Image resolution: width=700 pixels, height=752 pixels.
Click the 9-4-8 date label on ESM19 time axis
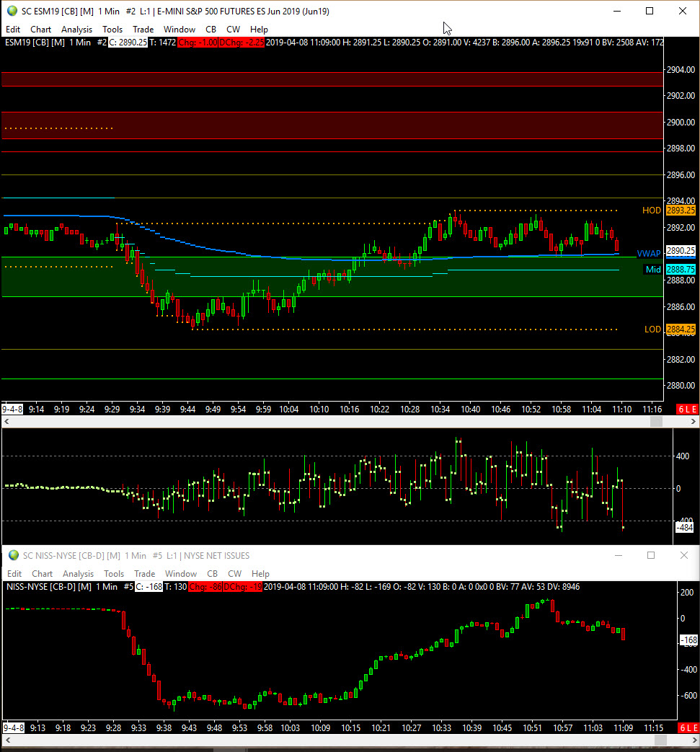pos(12,409)
